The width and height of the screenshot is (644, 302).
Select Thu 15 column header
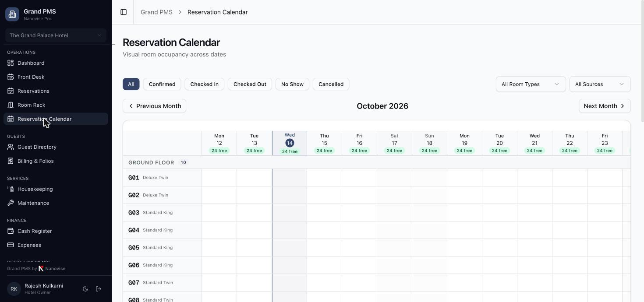(324, 143)
